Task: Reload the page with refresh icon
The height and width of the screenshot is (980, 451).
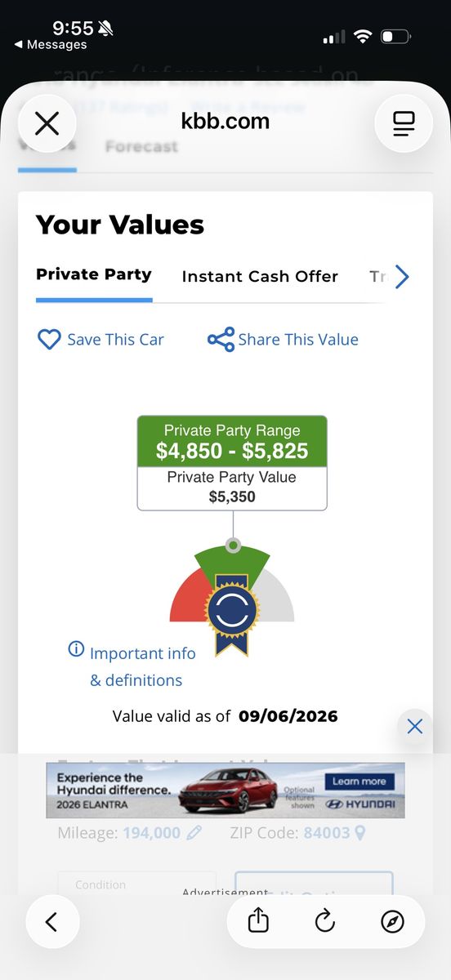Action: pos(325,922)
